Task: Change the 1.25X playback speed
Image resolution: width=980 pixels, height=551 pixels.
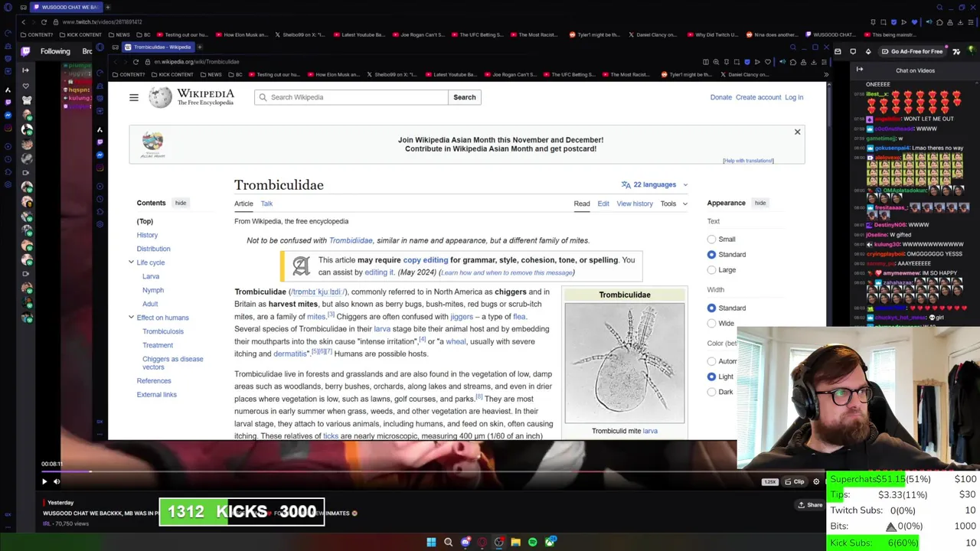Action: click(x=769, y=481)
